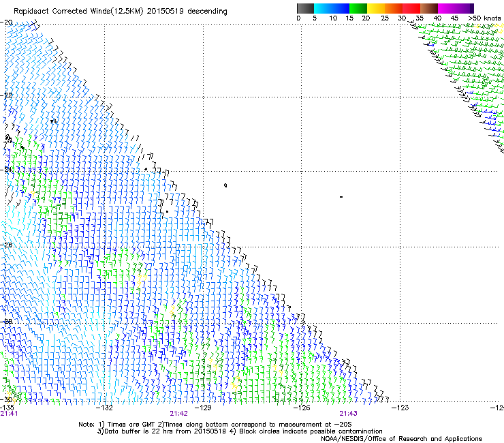Pick the yellow 20-25 knots color segment
The image size is (504, 443).
click(376, 8)
